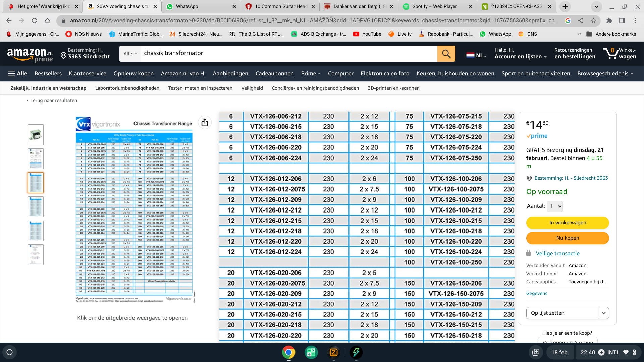Reload the page with refresh icon

pos(35,21)
